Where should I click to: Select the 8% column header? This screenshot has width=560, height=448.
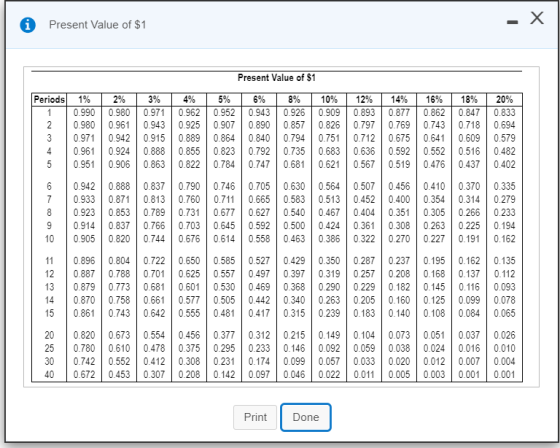coord(294,100)
